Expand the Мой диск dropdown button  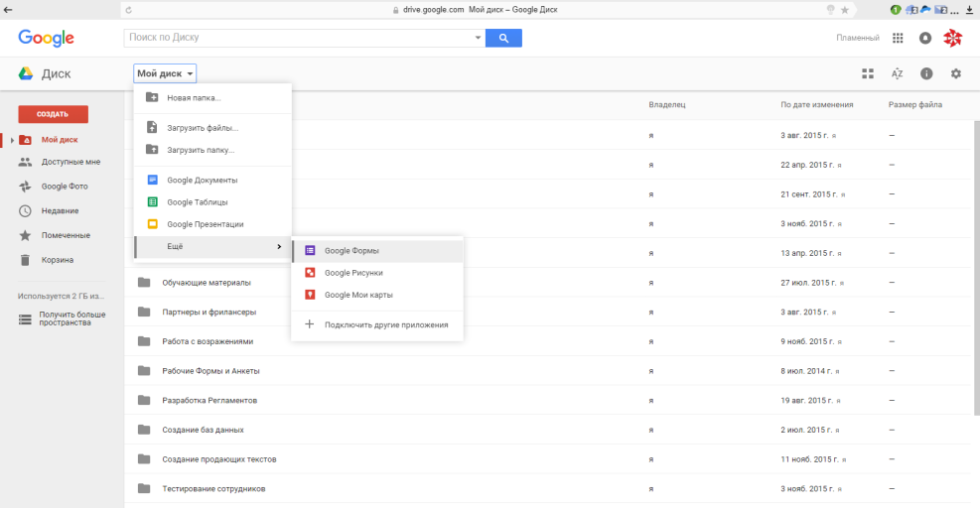[x=165, y=73]
